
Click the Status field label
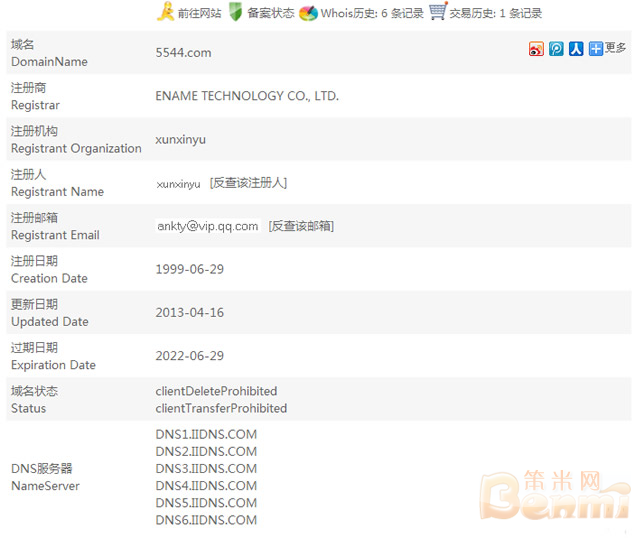[28, 408]
